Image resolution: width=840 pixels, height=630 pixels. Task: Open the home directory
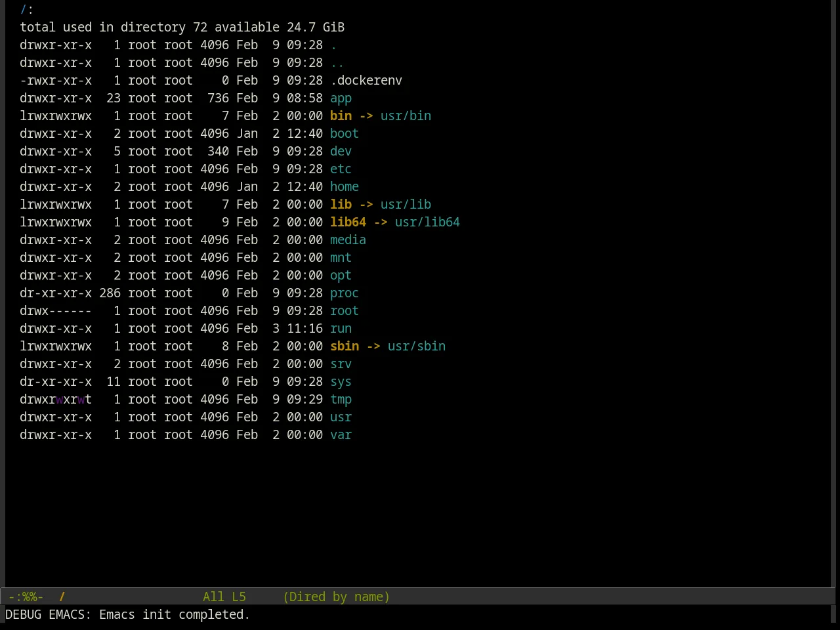click(345, 186)
